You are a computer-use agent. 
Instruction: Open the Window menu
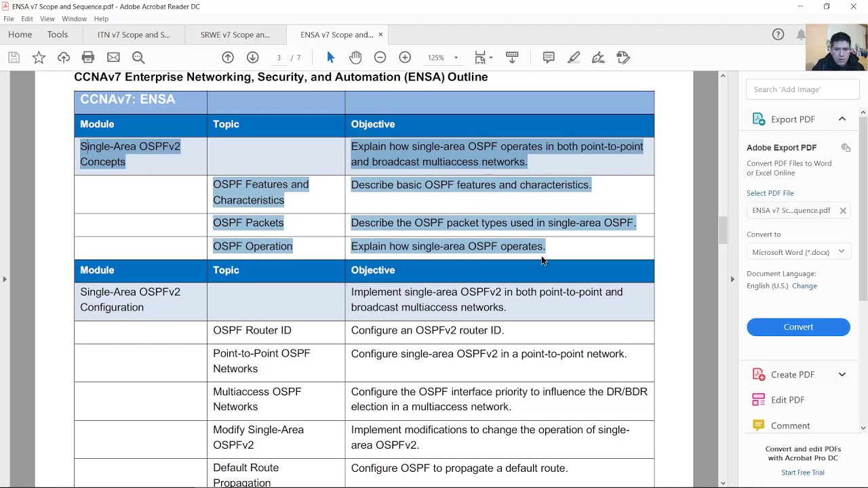pos(75,19)
